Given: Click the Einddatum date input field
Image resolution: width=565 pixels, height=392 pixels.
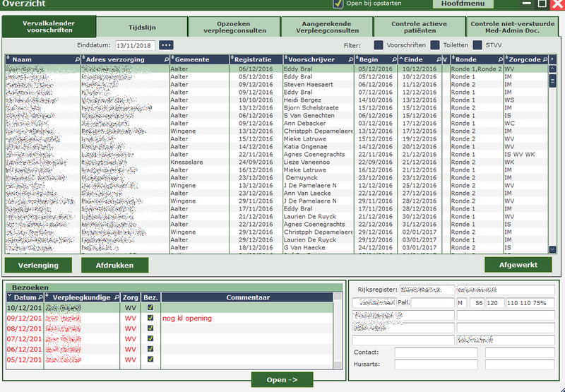Looking at the screenshot, I should coord(135,45).
